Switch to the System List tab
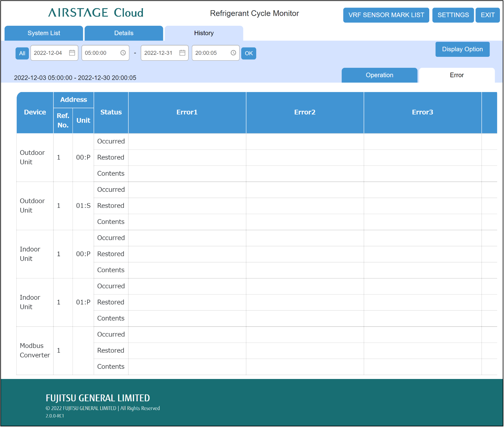This screenshot has height=427, width=504. [x=44, y=33]
